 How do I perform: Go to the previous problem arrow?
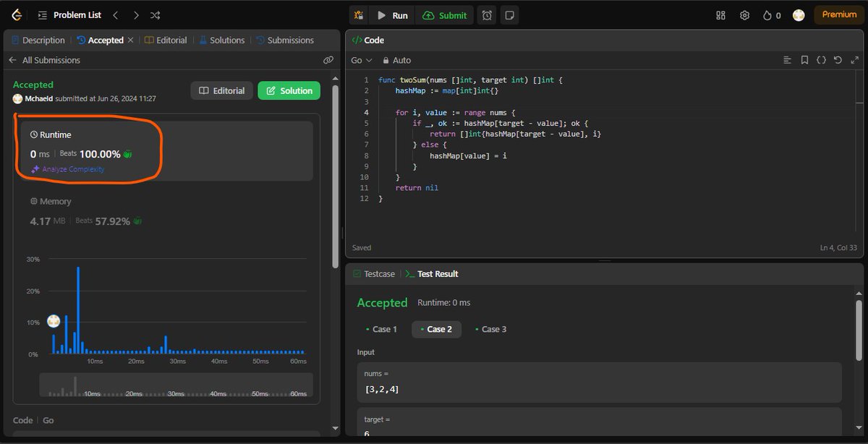(x=116, y=15)
